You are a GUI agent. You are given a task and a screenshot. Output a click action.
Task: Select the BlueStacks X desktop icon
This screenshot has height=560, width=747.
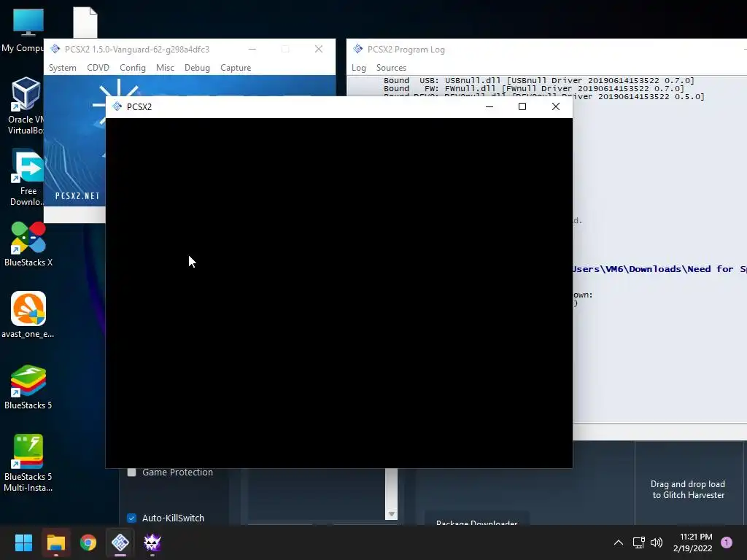point(28,244)
